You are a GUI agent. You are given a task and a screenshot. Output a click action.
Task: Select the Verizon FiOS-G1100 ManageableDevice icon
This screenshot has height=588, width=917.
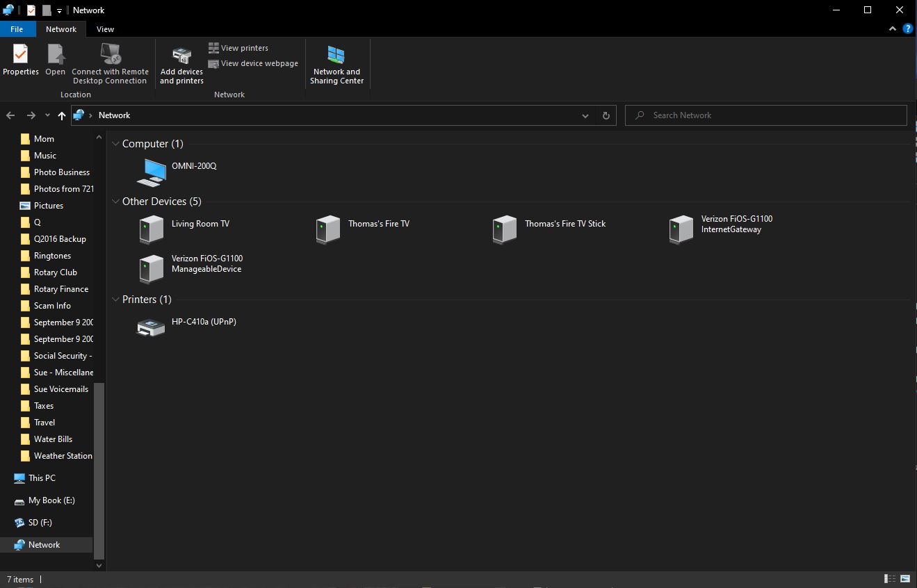(151, 269)
